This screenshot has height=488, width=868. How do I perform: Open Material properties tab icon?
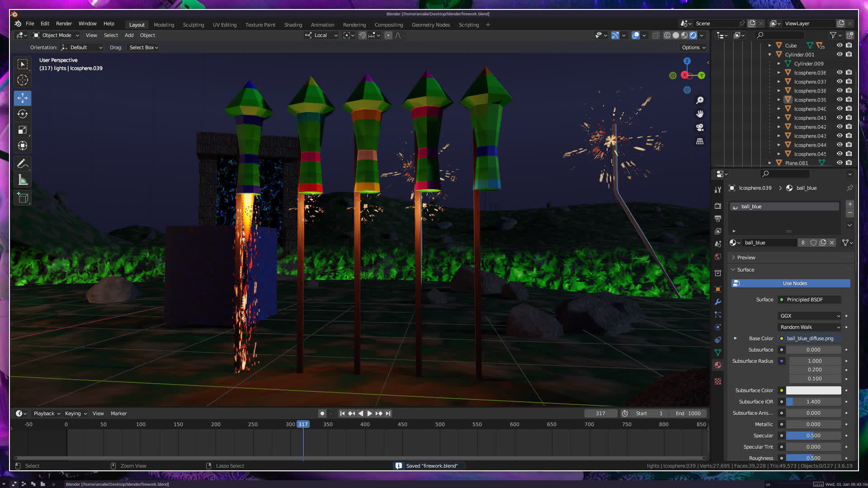718,365
